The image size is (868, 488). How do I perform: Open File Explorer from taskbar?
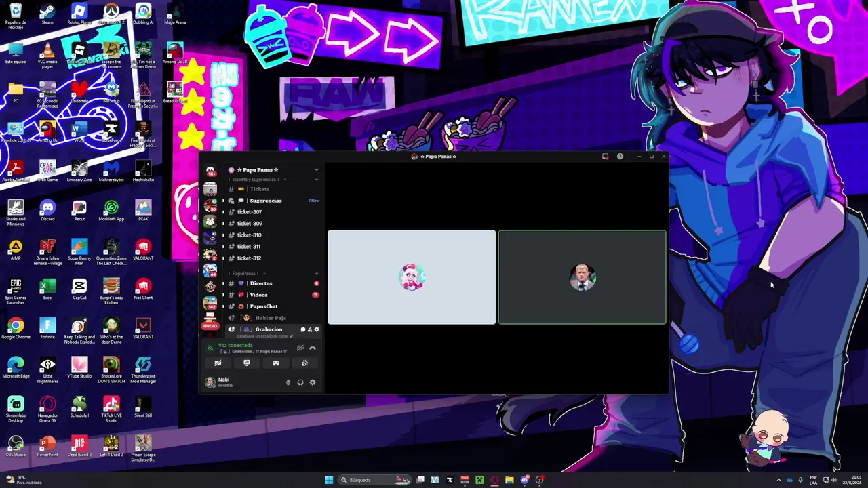click(x=509, y=480)
